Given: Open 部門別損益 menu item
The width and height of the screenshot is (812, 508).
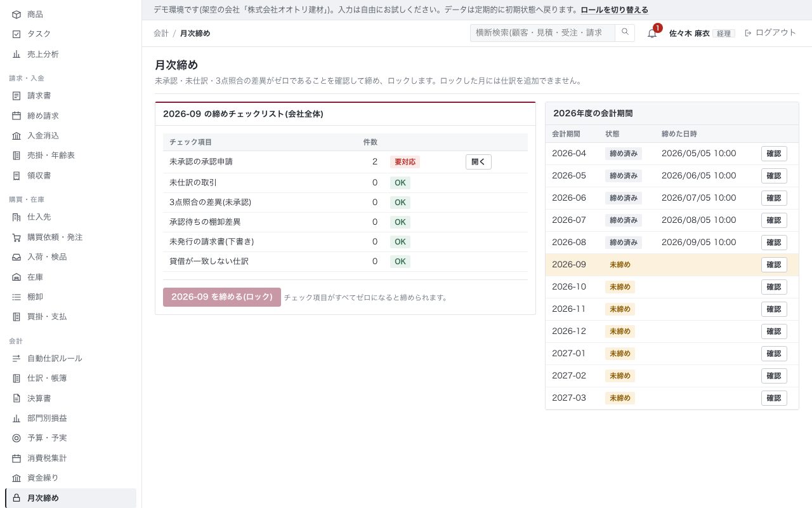Looking at the screenshot, I should 70,418.
